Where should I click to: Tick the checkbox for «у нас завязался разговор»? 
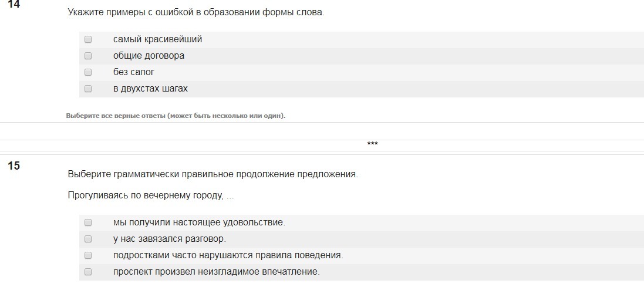[88, 239]
